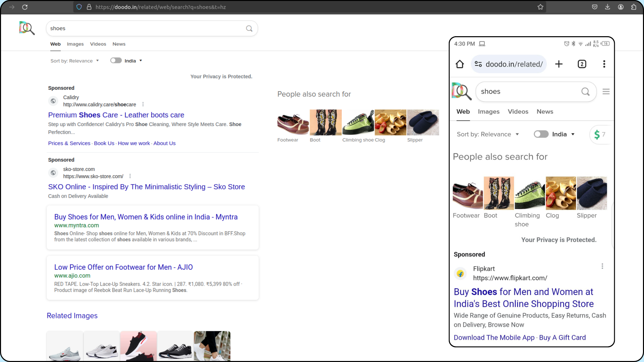Viewport: 644px width, 362px height.
Task: Toggle the India region switch on desktop
Action: tap(116, 60)
